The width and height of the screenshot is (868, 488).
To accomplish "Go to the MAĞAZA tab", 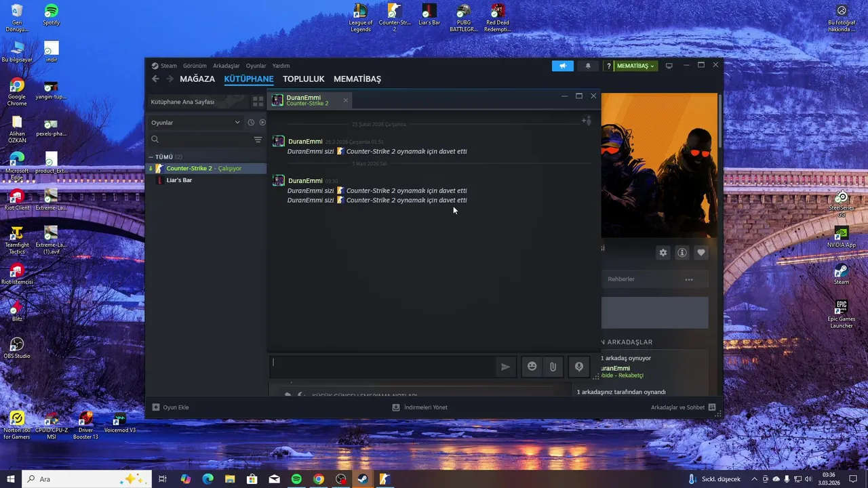I will tap(197, 79).
